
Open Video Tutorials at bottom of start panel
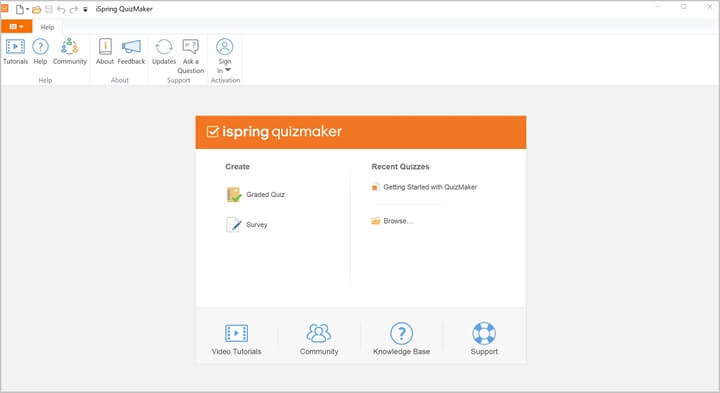pyautogui.click(x=236, y=339)
